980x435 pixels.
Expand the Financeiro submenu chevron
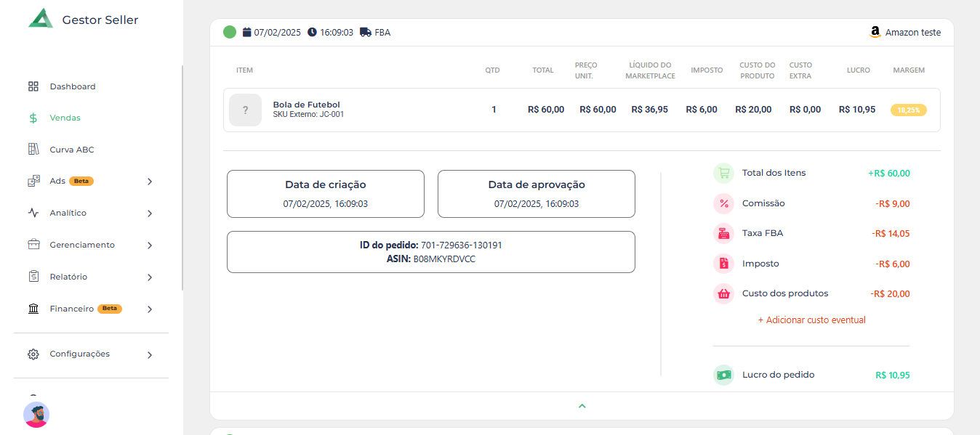(150, 309)
